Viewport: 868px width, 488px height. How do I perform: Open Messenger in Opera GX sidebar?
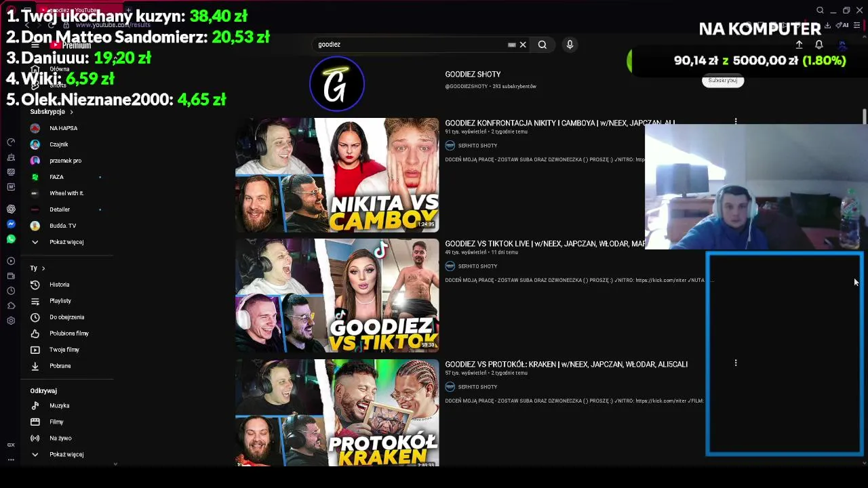[x=11, y=224]
